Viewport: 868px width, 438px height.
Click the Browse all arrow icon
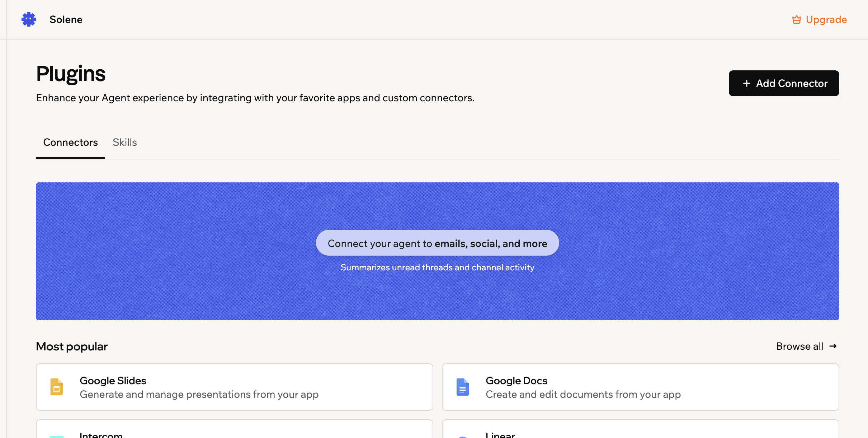tap(833, 346)
